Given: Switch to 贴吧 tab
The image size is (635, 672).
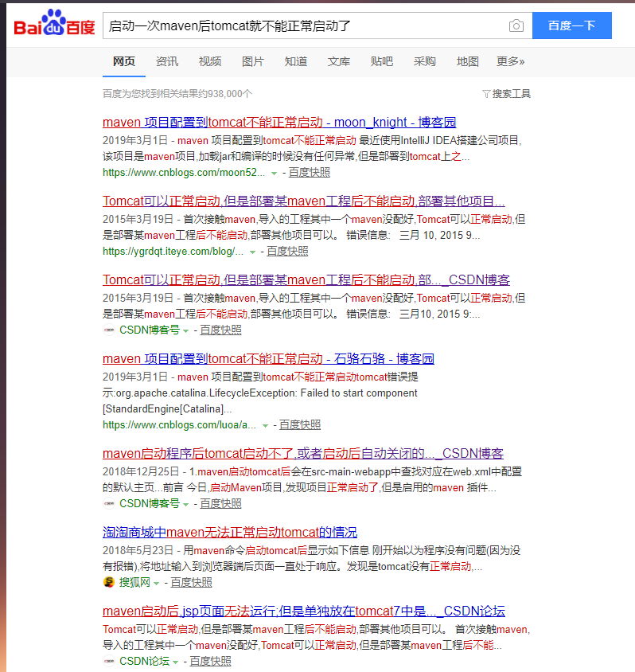Looking at the screenshot, I should point(381,62).
